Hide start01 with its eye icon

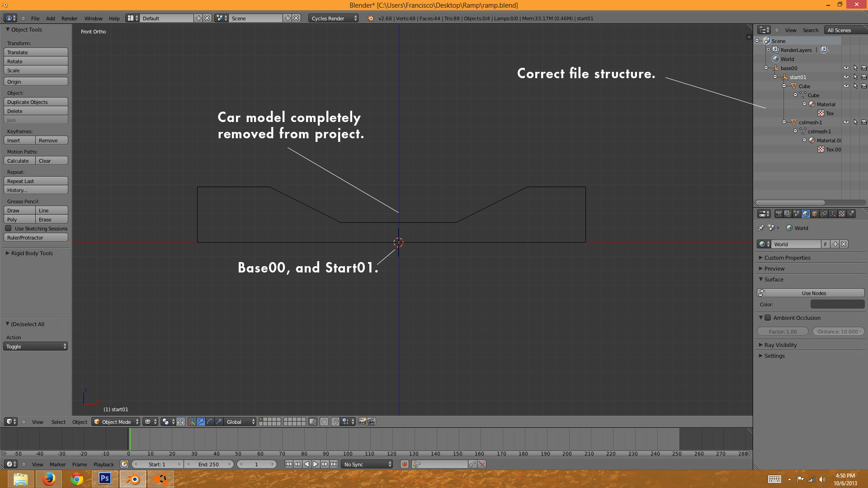846,77
